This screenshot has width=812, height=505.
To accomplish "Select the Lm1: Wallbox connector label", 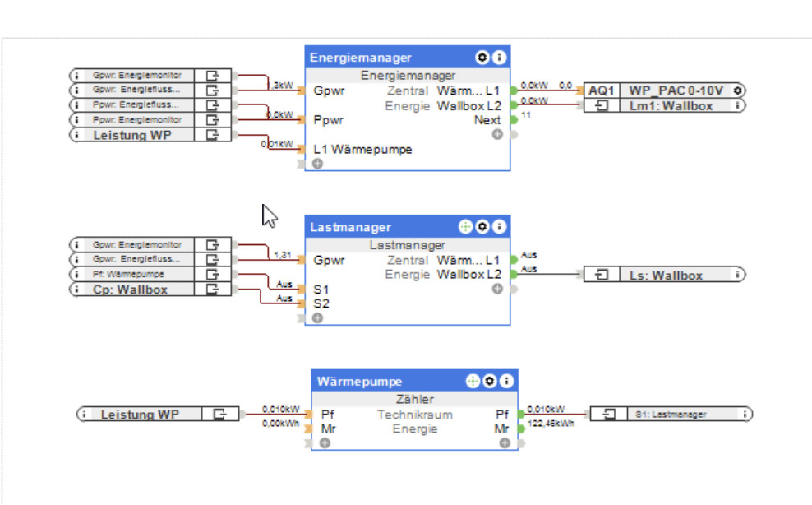I will 671,106.
